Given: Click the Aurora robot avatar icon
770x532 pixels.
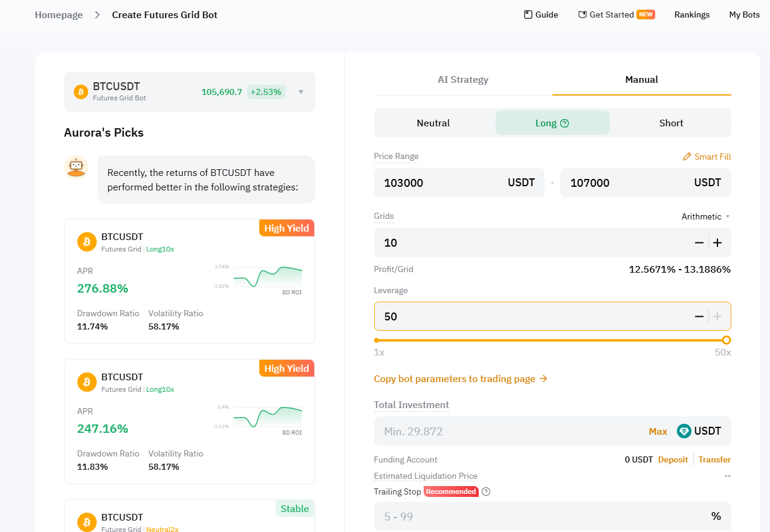Looking at the screenshot, I should point(76,167).
